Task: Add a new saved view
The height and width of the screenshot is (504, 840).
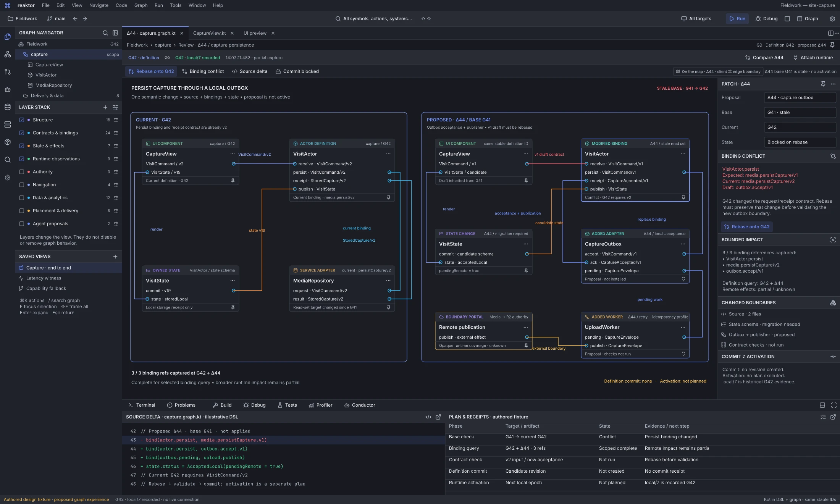Action: (x=115, y=257)
